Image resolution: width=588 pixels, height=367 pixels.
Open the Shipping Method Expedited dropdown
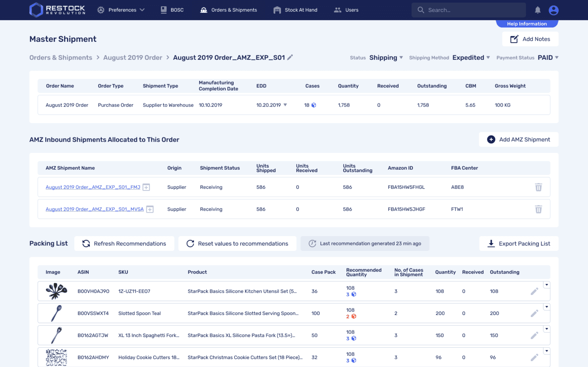(x=471, y=58)
